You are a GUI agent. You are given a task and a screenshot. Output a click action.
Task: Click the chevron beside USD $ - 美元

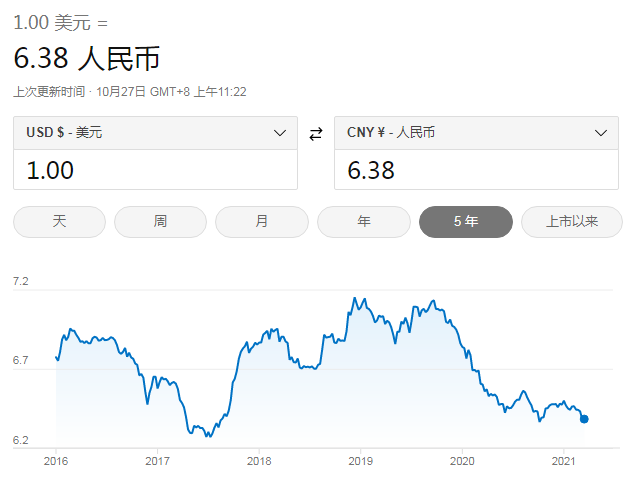280,133
